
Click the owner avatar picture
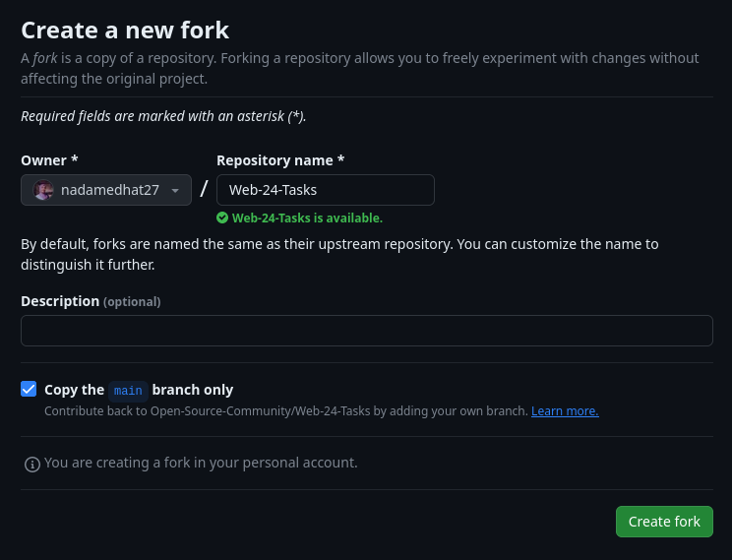coord(43,190)
